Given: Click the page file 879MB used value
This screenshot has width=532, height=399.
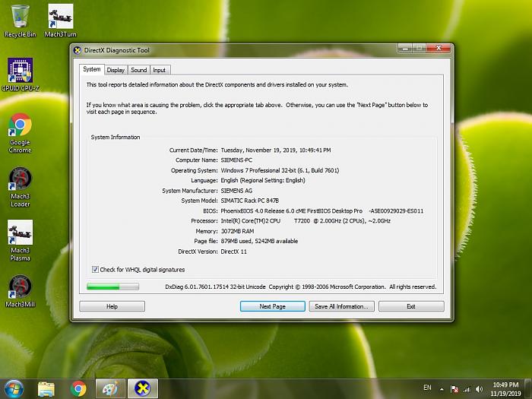Looking at the screenshot, I should [259, 241].
